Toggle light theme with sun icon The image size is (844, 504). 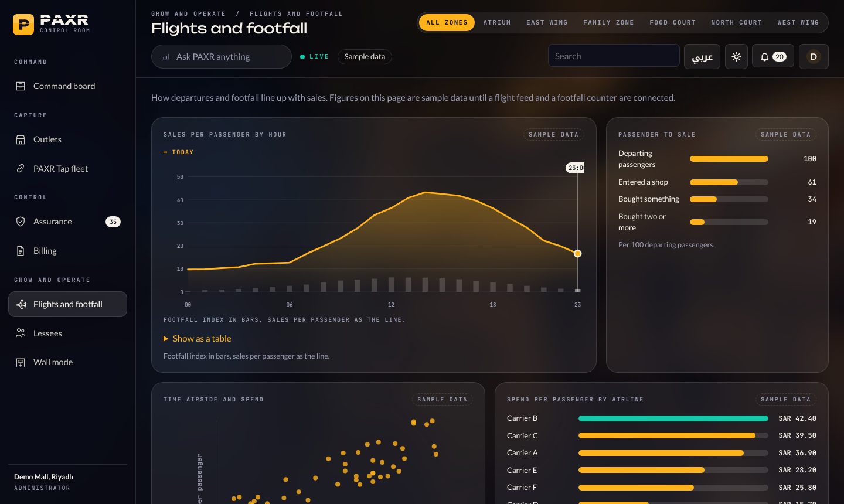[x=737, y=57]
